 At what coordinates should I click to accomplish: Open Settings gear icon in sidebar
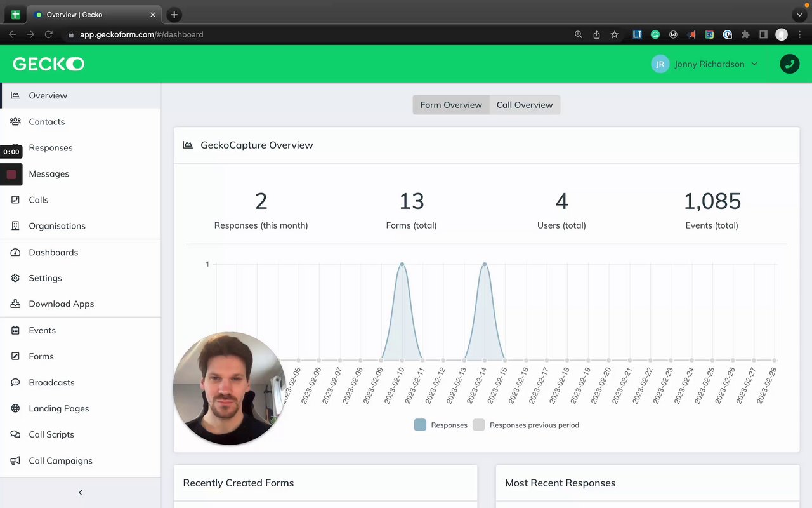tap(15, 278)
